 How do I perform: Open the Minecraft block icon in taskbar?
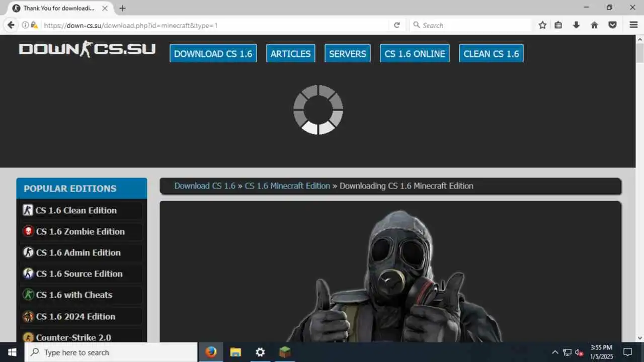click(x=285, y=352)
